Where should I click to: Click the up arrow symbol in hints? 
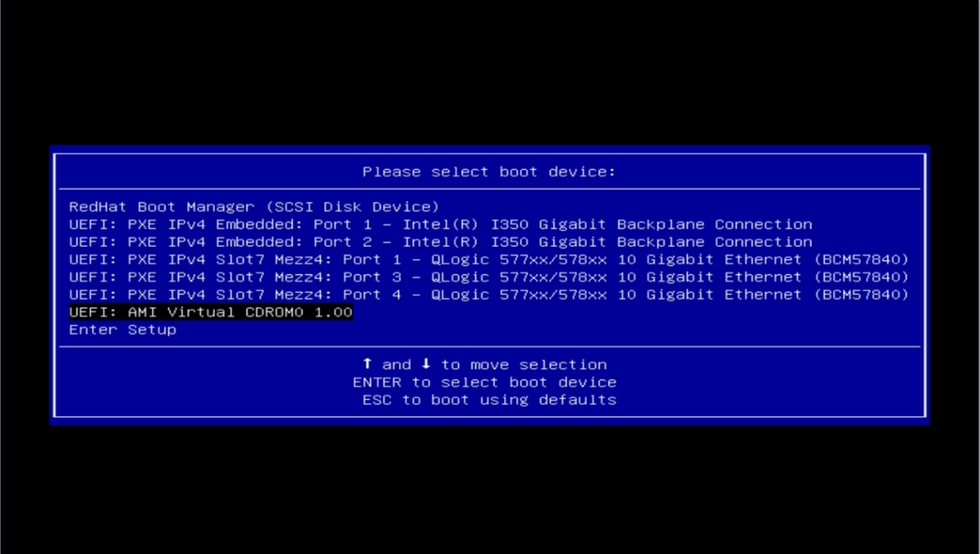click(367, 364)
